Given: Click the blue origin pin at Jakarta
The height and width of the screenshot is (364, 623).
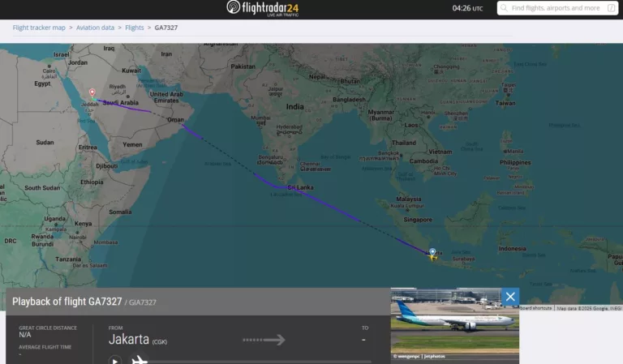Looking at the screenshot, I should (x=432, y=252).
